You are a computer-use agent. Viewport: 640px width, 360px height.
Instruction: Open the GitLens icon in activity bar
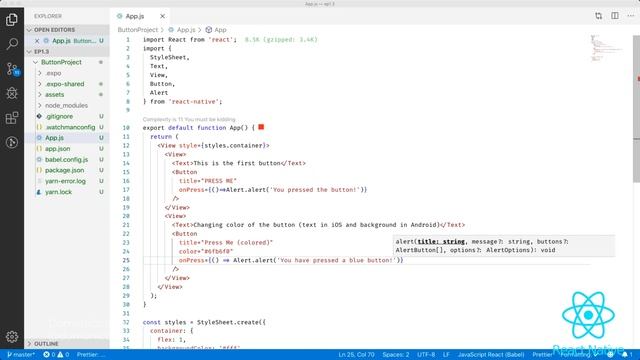coord(12,142)
